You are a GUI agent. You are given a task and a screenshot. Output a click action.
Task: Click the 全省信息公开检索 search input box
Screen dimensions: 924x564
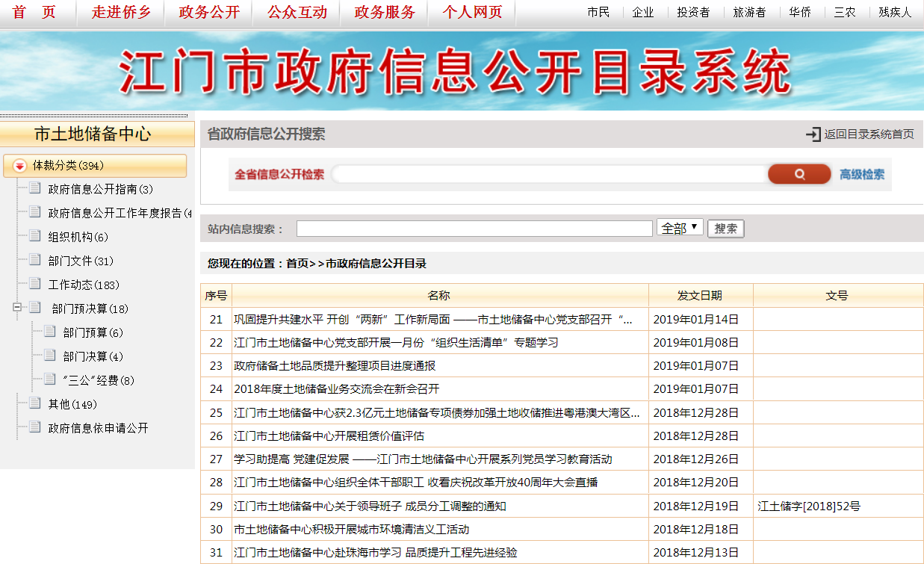click(549, 174)
